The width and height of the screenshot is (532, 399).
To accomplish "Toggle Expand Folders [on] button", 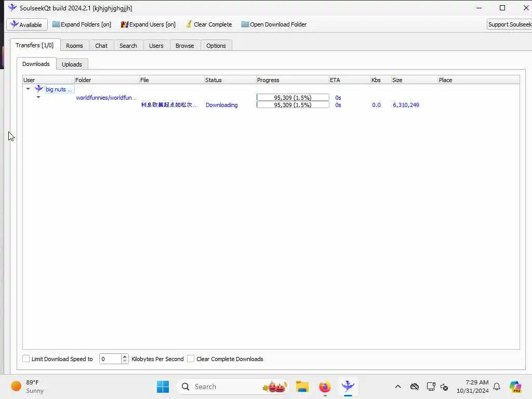I will [x=82, y=24].
